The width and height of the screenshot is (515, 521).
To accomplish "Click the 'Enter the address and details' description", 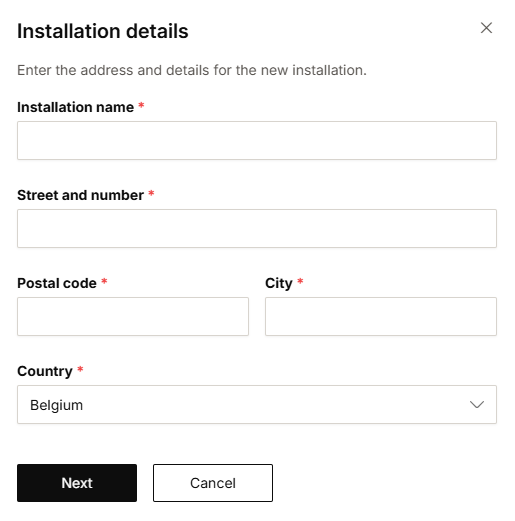I will pyautogui.click(x=192, y=70).
